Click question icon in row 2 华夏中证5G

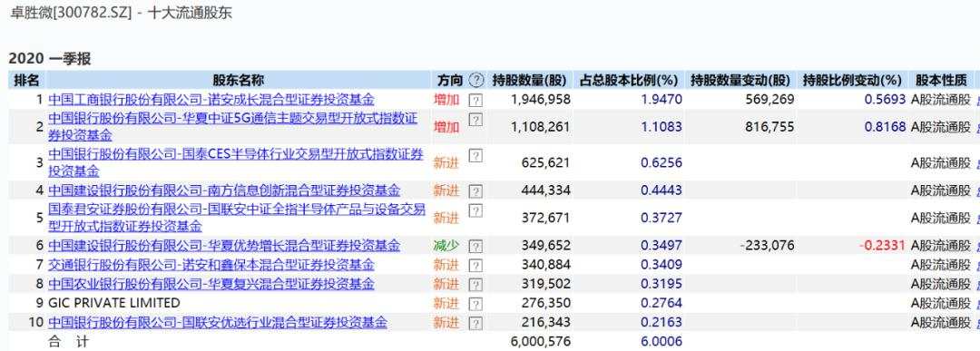click(475, 120)
